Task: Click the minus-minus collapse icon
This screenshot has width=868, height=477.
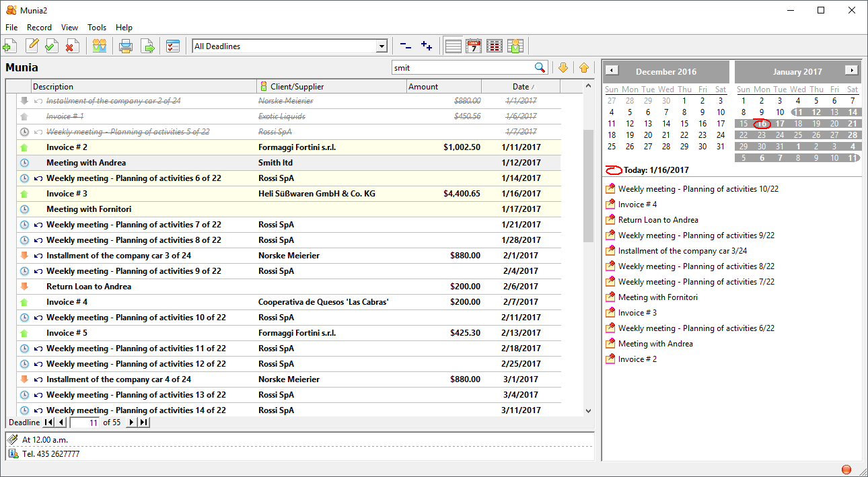Action: (x=405, y=46)
